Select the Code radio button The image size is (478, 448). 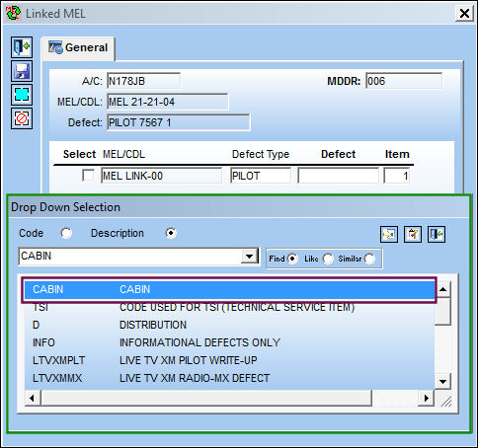(x=66, y=233)
